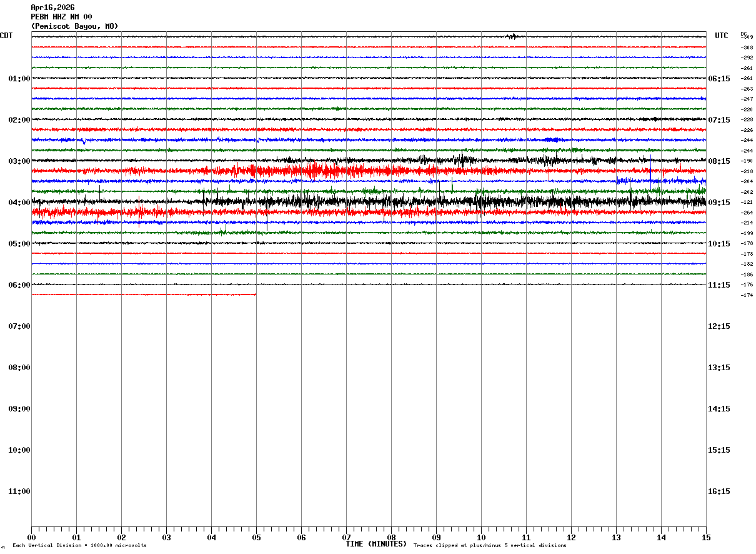Screen dimensions: 756x554
Task: Click the 08:15 UTC time label
Action: point(719,161)
